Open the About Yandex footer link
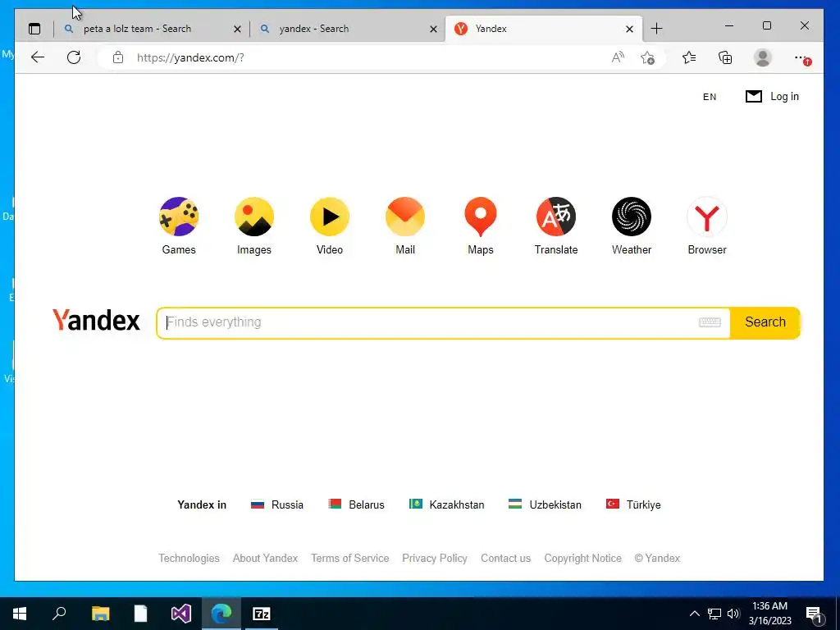The height and width of the screenshot is (630, 840). point(265,558)
